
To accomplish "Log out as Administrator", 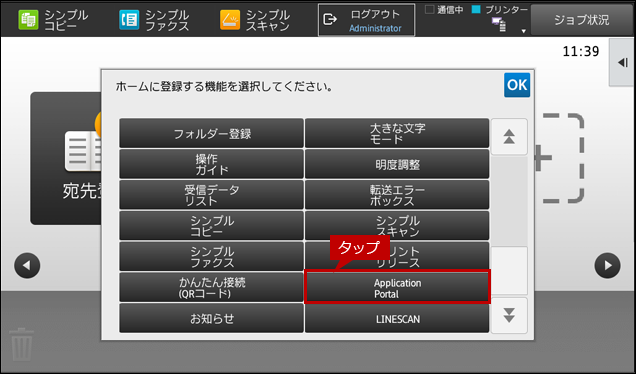I will tap(366, 20).
